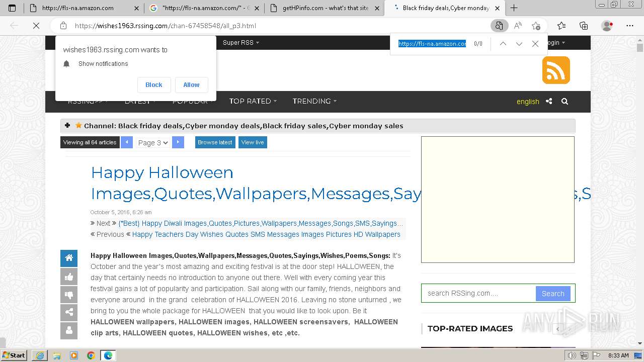Open the Settings and more menu

point(630,26)
